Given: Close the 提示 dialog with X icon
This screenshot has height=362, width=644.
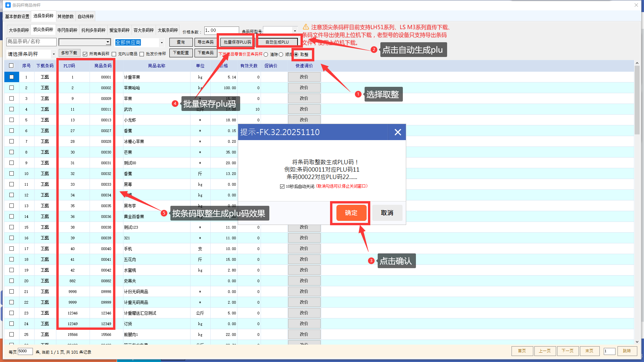Looking at the screenshot, I should [x=397, y=132].
